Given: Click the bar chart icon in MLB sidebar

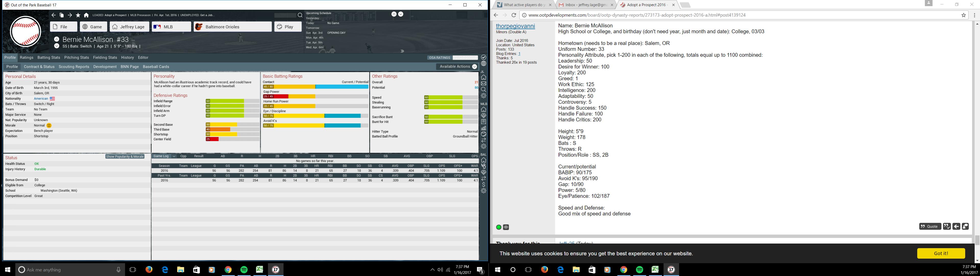Looking at the screenshot, I should [x=483, y=128].
